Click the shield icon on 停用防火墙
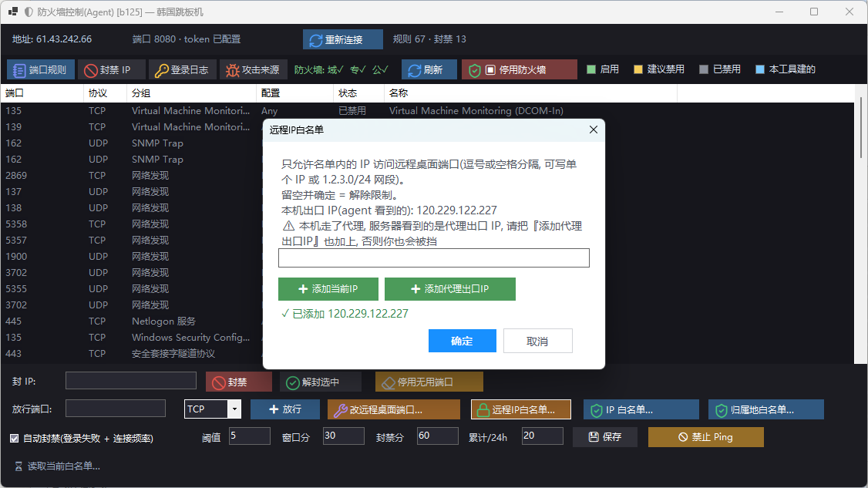 click(x=474, y=70)
